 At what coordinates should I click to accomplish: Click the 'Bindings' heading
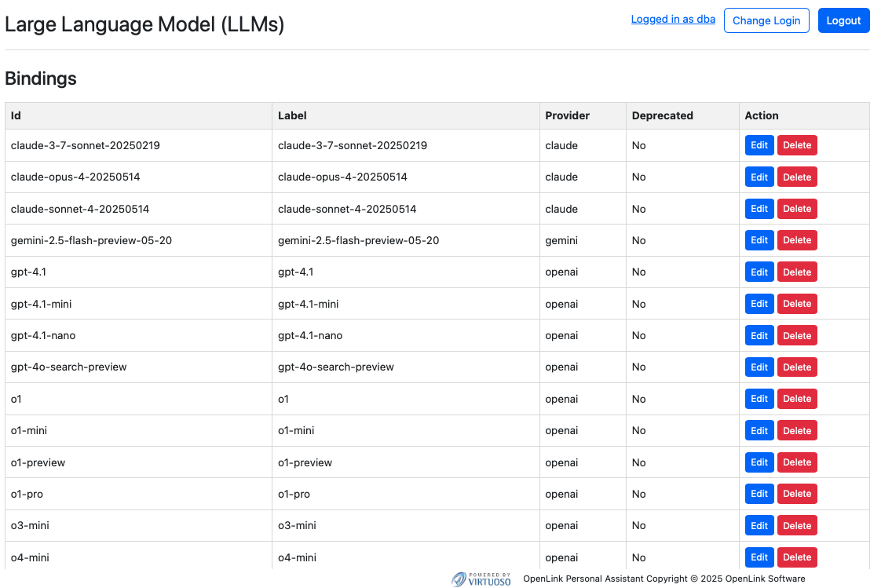[40, 79]
